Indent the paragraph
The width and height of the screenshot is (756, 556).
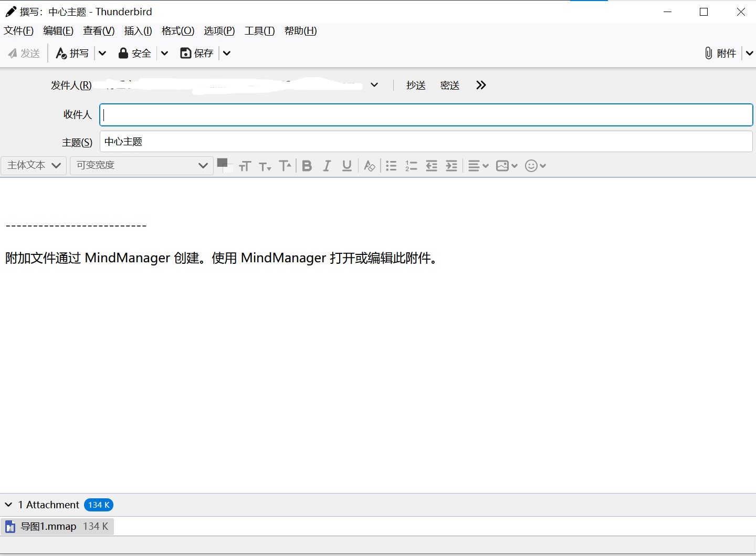[451, 166]
